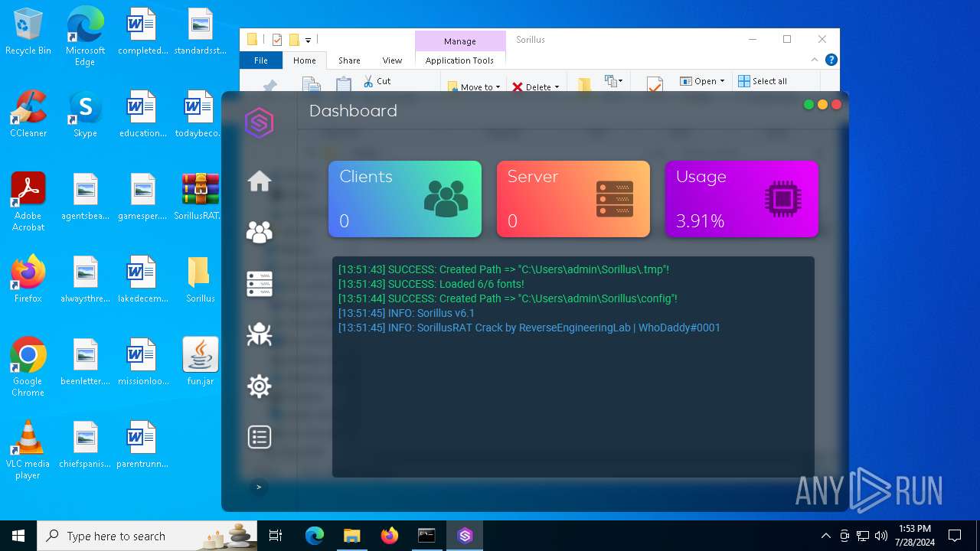Open Adobe Acrobat desktop shortcut

pyautogui.click(x=28, y=202)
